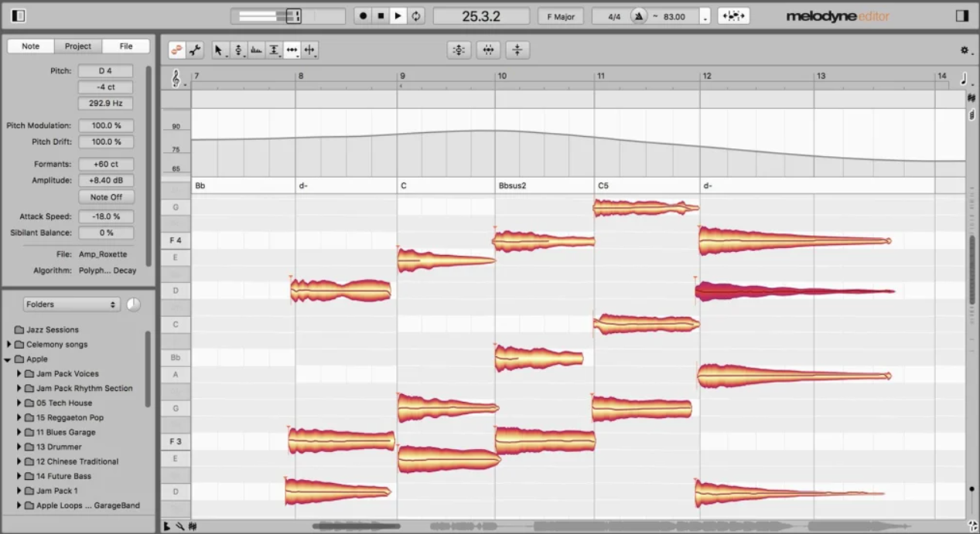Select the formant tool
The width and height of the screenshot is (980, 534).
click(256, 50)
